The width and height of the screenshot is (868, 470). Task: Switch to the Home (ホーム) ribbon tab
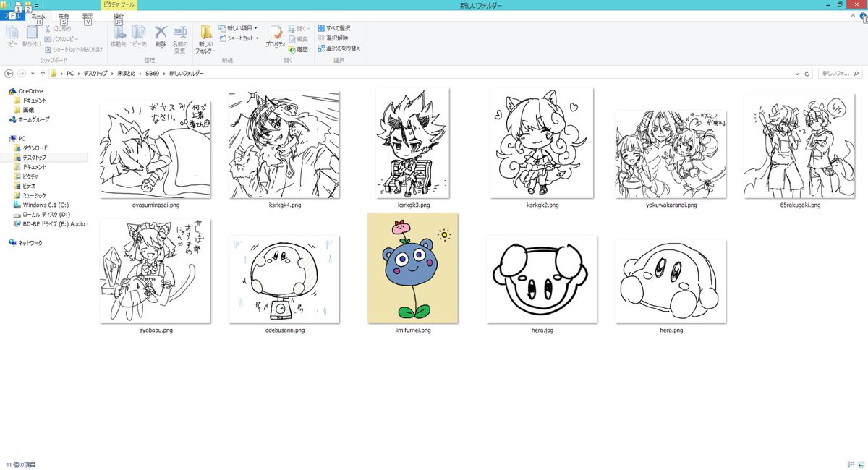(x=38, y=15)
